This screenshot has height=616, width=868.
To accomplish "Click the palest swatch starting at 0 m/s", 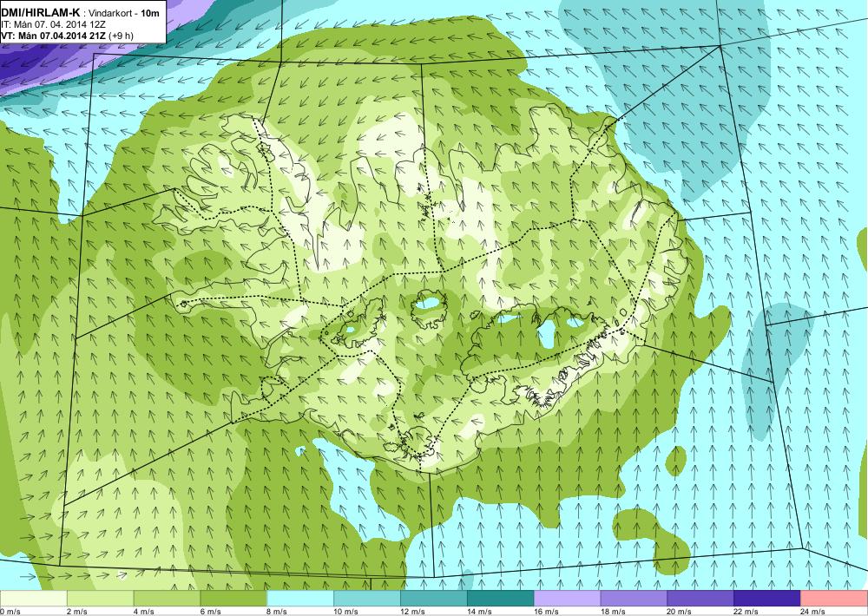I will [33, 599].
